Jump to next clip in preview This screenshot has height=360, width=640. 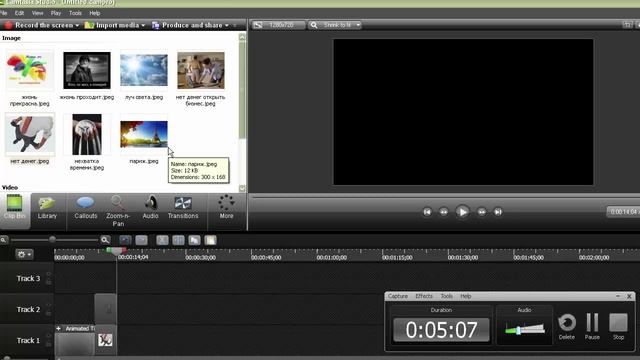click(498, 212)
